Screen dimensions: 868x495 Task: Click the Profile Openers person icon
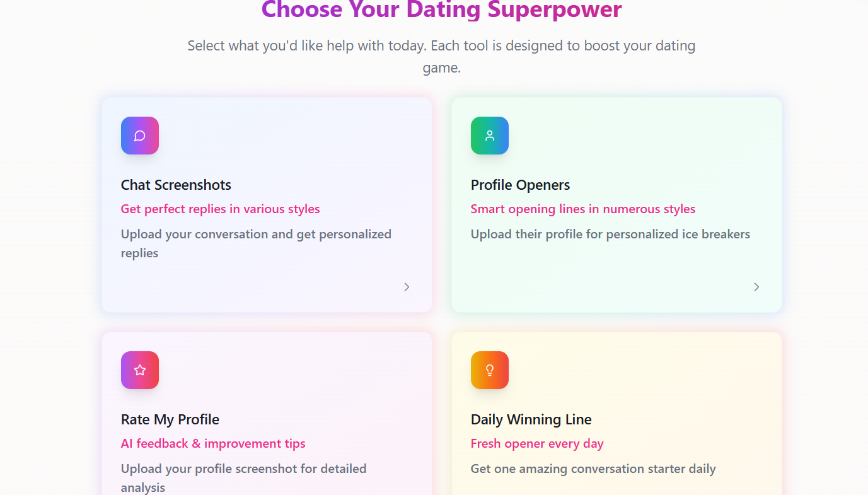[x=490, y=136]
